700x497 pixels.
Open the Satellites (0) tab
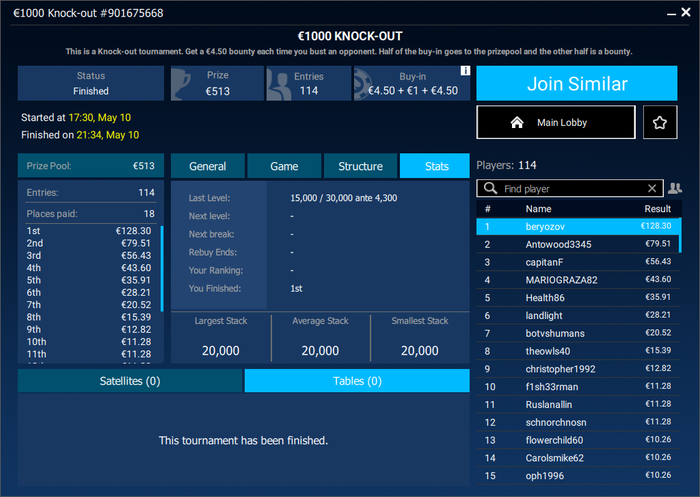[x=130, y=381]
